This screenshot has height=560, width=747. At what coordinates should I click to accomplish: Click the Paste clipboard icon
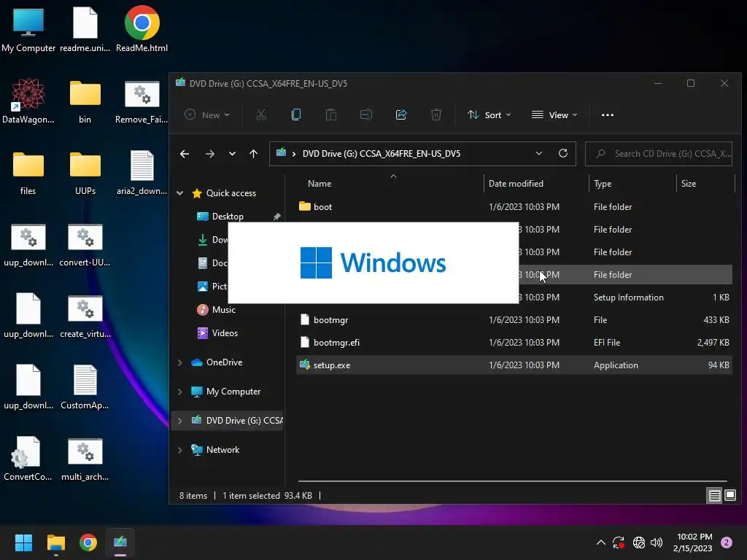tap(330, 114)
